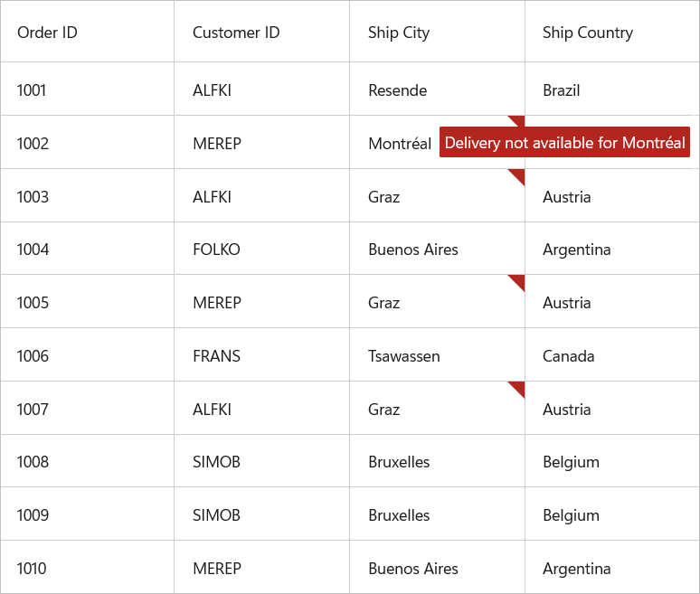Click red error triangle in order 1005 row

point(518,281)
